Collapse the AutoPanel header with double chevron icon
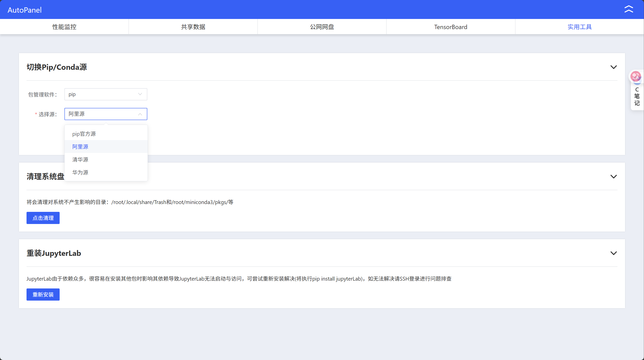This screenshot has height=360, width=644. [x=629, y=9]
